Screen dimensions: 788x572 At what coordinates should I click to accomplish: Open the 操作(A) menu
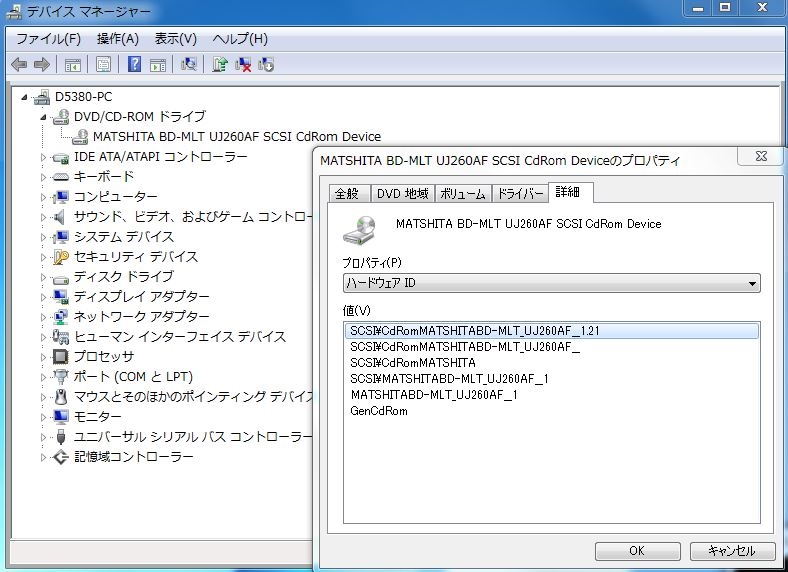118,39
